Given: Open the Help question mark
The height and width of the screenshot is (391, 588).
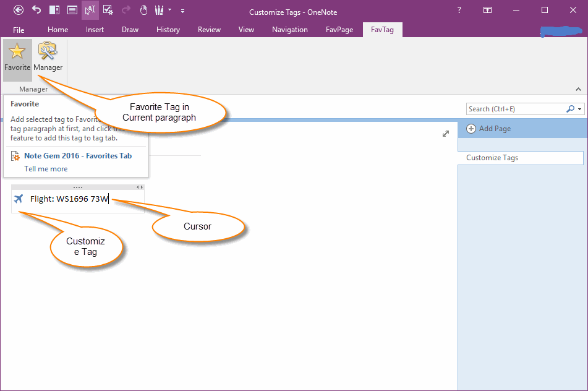Looking at the screenshot, I should 459,10.
